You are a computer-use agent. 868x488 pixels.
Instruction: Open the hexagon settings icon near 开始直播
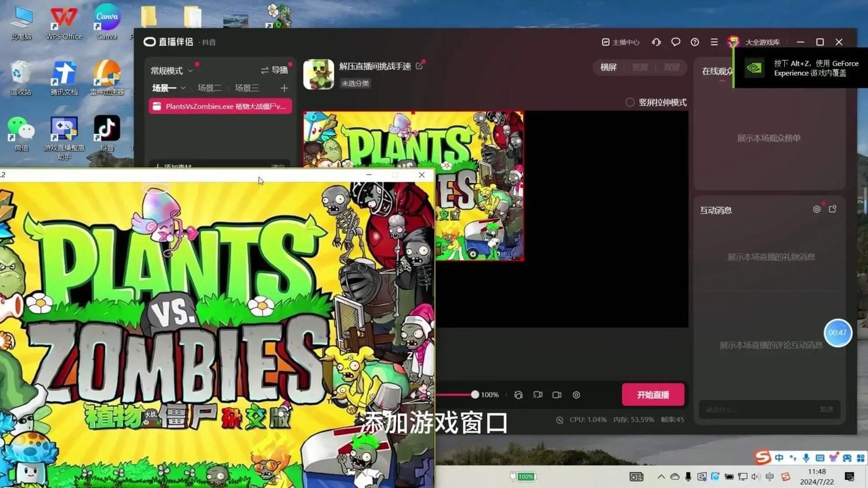pos(576,395)
